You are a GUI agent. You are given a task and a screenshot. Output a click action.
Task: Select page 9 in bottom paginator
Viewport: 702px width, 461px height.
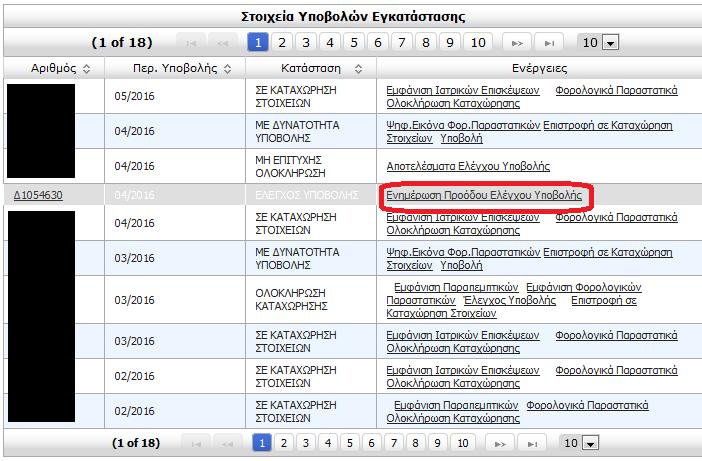tap(437, 443)
